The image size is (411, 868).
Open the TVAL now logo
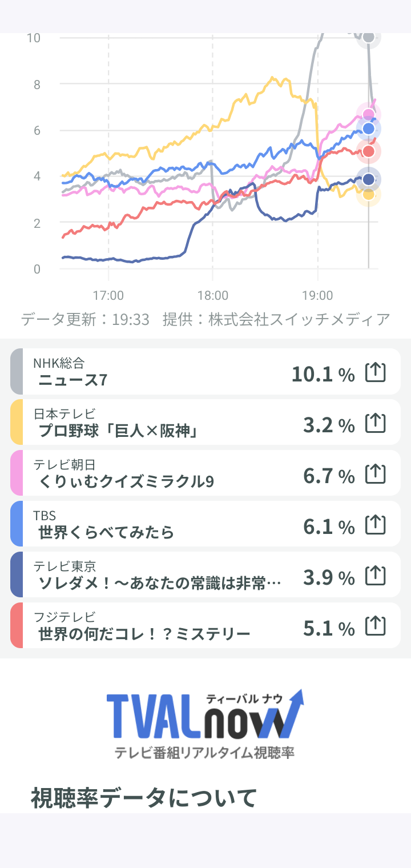[205, 724]
